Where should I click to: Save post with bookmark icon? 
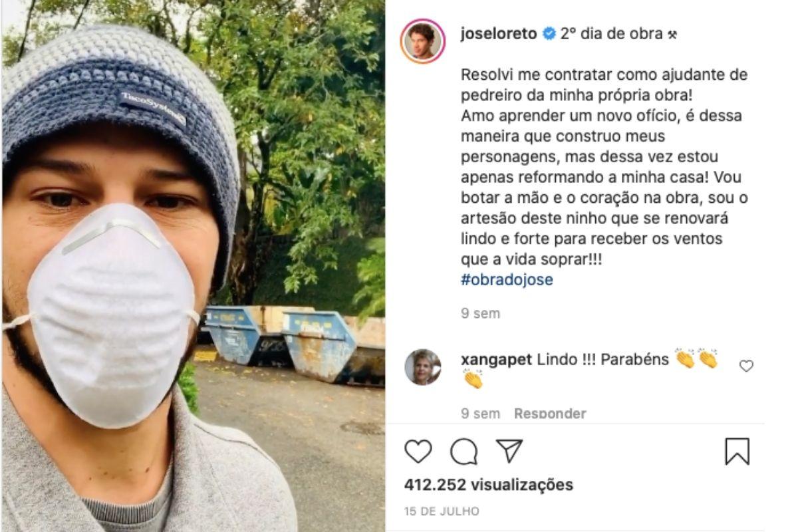coord(737,452)
